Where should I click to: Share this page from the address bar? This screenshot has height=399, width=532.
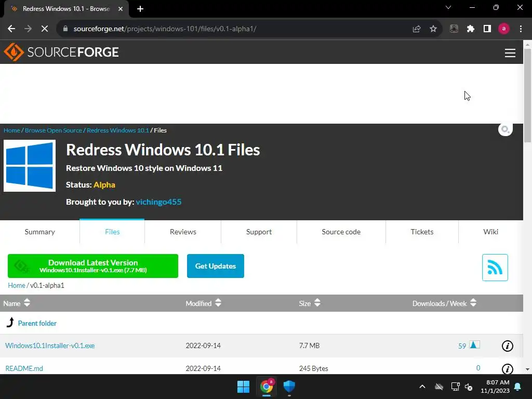click(417, 29)
